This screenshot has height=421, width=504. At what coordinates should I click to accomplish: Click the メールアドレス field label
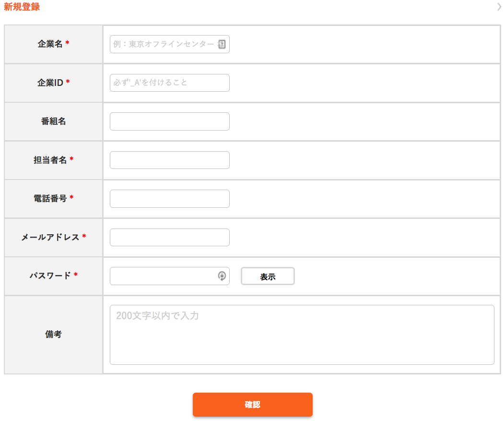[x=50, y=237]
